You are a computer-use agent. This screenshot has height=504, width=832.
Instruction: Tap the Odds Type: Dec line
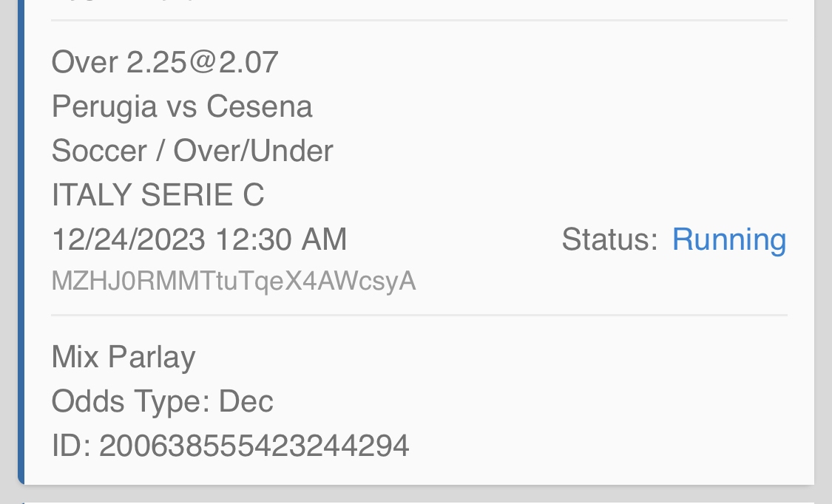[x=163, y=402]
